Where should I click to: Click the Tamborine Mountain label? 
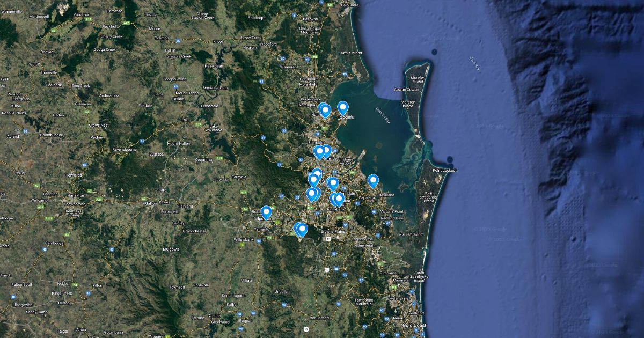click(x=363, y=302)
